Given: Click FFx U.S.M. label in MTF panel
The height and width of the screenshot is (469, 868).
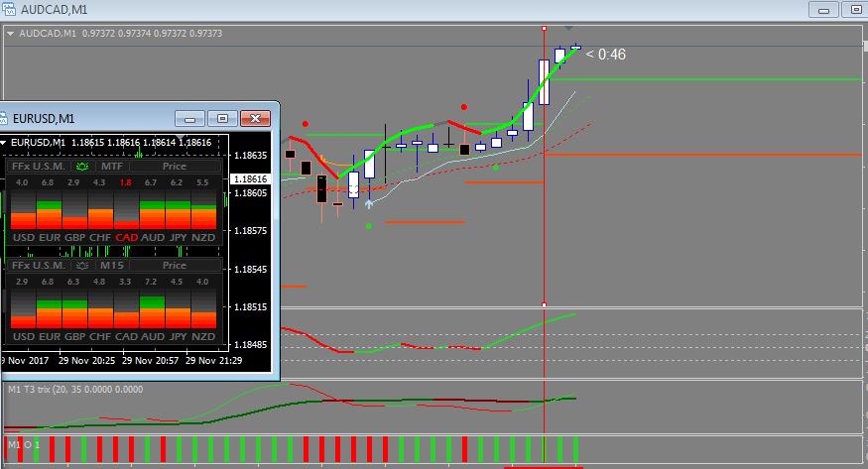Looking at the screenshot, I should coord(39,166).
